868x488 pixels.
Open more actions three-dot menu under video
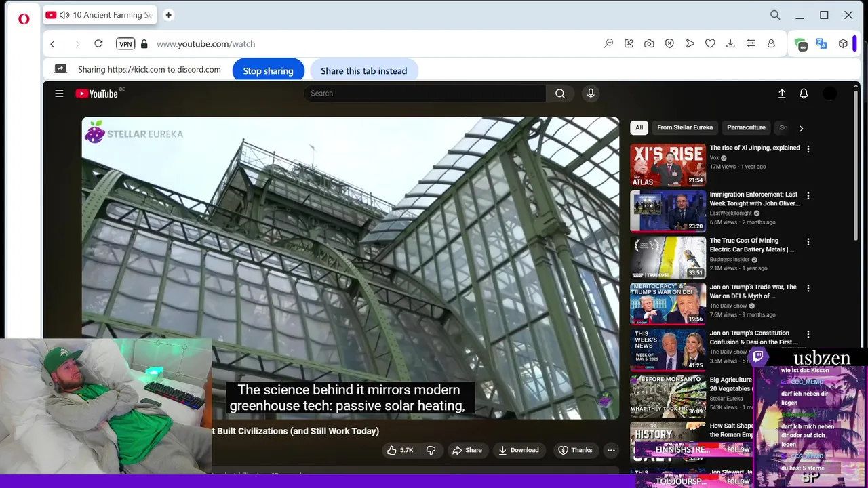coord(611,450)
